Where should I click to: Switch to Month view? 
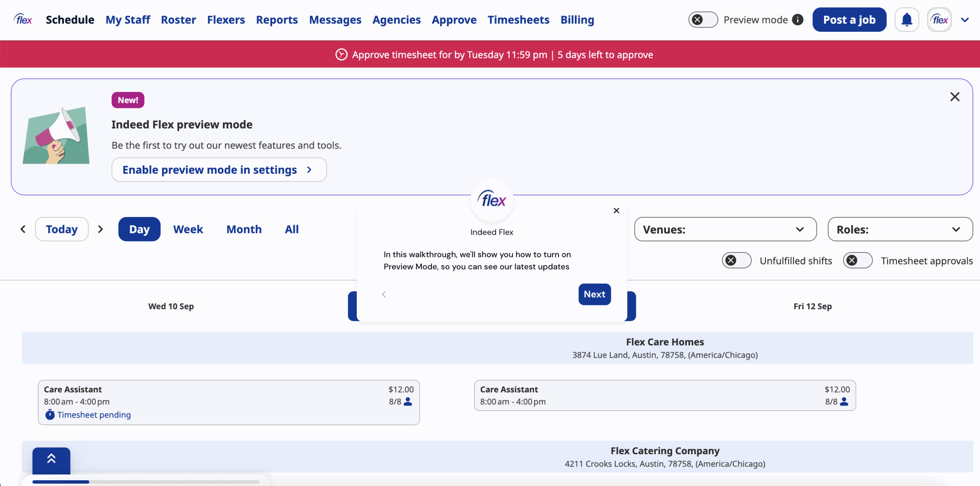244,229
